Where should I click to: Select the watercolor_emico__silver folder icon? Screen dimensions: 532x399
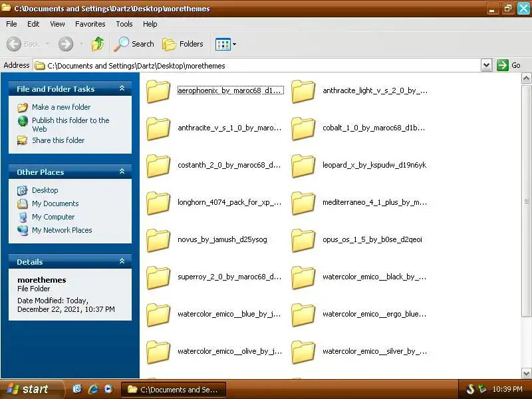303,352
